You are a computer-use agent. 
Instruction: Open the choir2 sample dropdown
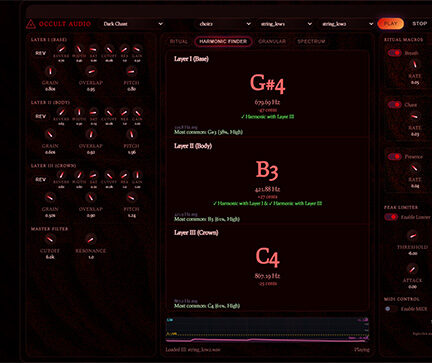(x=225, y=24)
